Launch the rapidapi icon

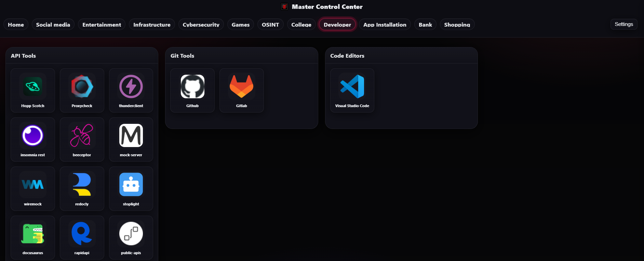pyautogui.click(x=82, y=234)
